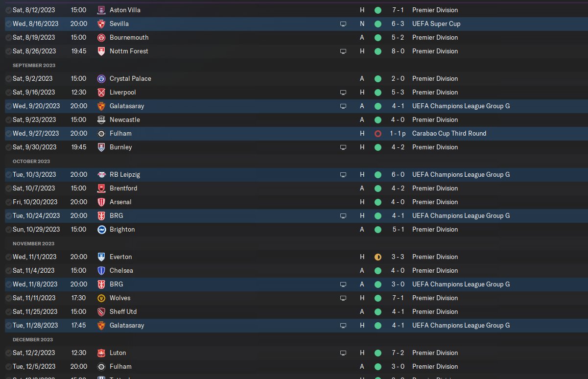Click the checkmark beside Wed 11/1/2023 fixture
588x379 pixels.
pos(9,257)
